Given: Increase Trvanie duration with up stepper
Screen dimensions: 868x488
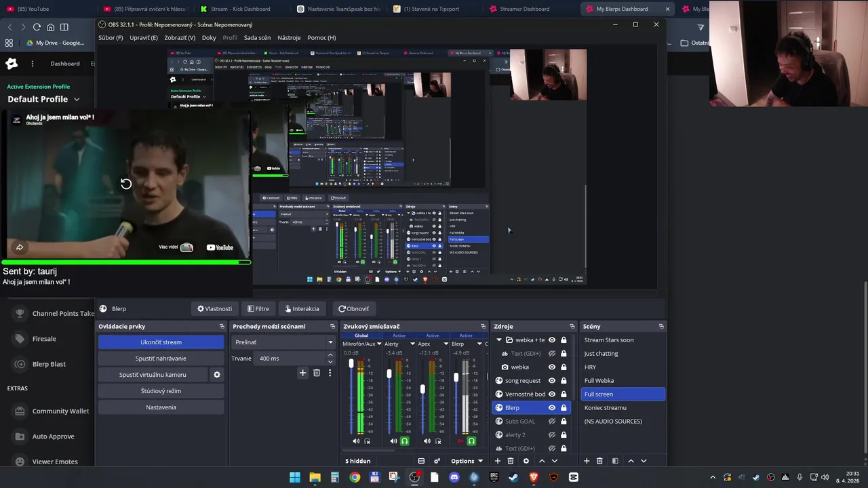Looking at the screenshot, I should (x=330, y=354).
